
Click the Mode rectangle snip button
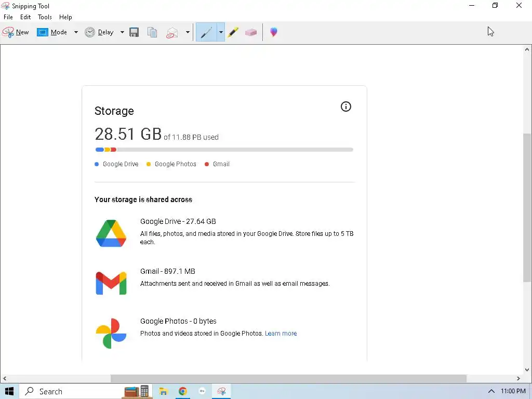coord(52,32)
